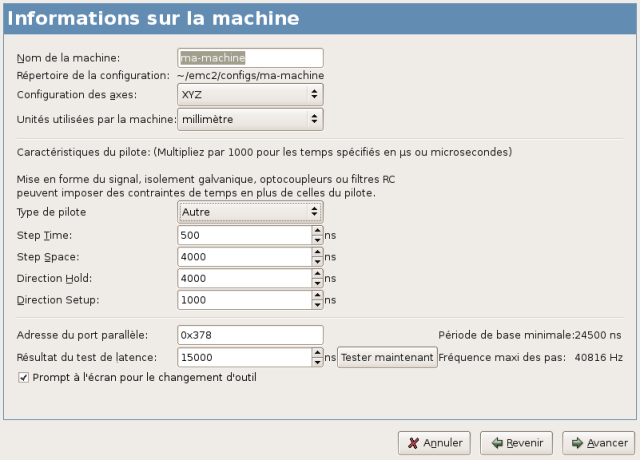Increase Step Space with the up arrow
Screen dimensions: 640x460
(x=317, y=252)
